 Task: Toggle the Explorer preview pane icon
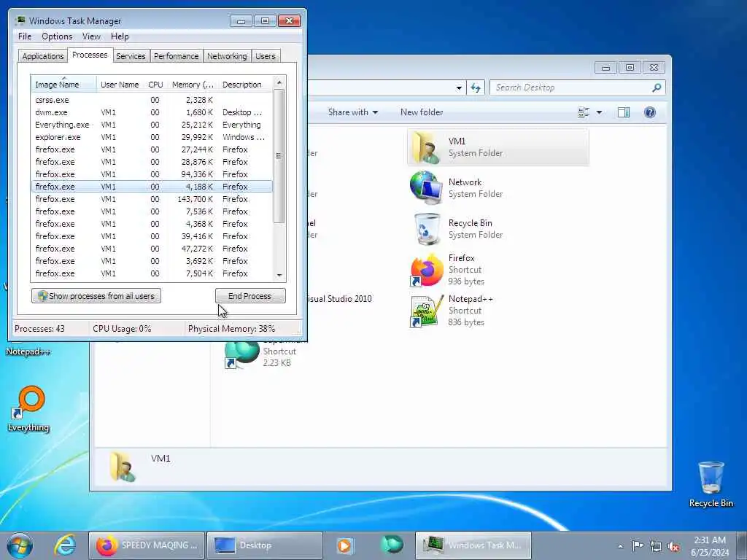tap(623, 112)
